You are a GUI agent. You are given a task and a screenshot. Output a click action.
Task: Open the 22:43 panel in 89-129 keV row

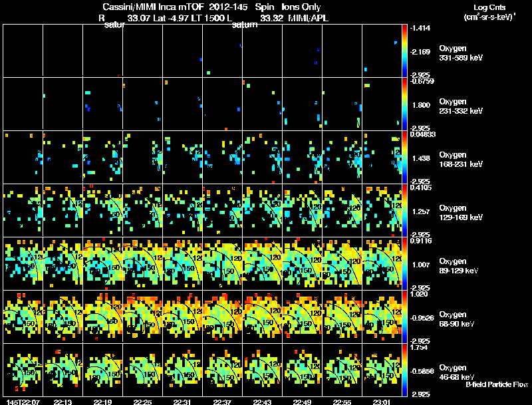(x=262, y=263)
